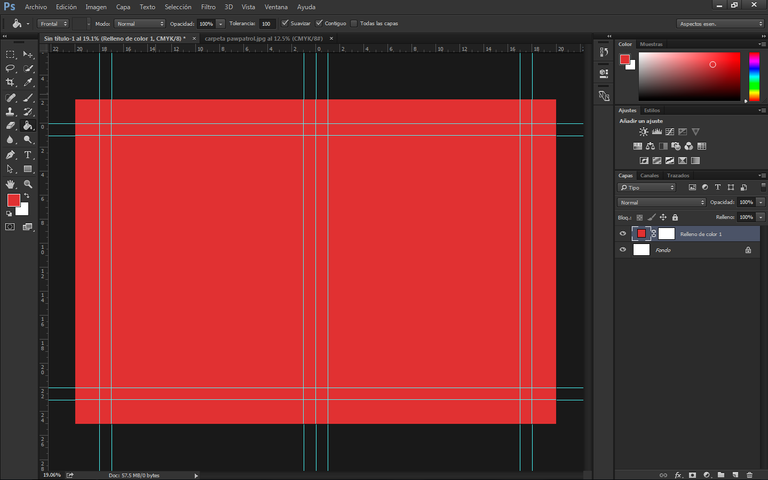This screenshot has height=480, width=768.
Task: Select the Eyedropper tool
Action: (28, 82)
